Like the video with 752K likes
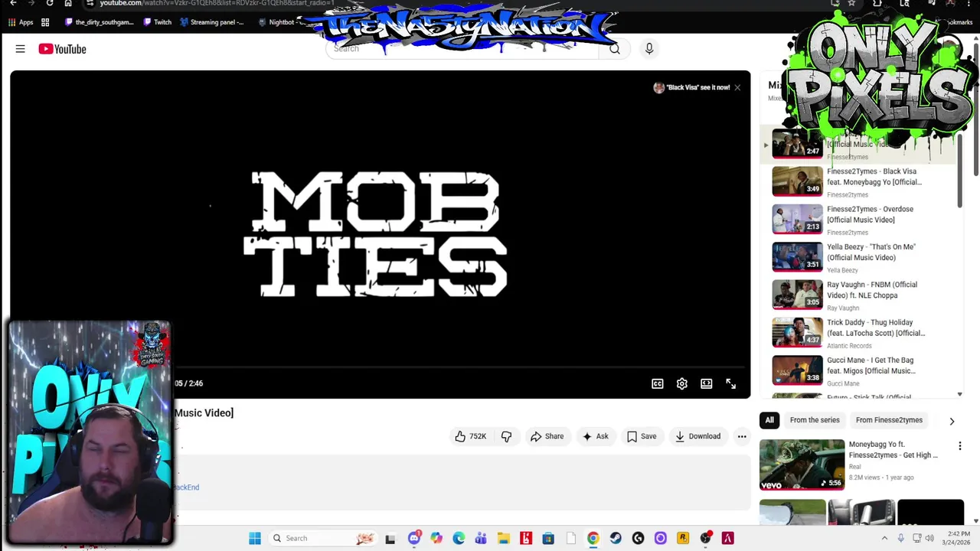Image resolution: width=980 pixels, height=551 pixels. (x=470, y=436)
